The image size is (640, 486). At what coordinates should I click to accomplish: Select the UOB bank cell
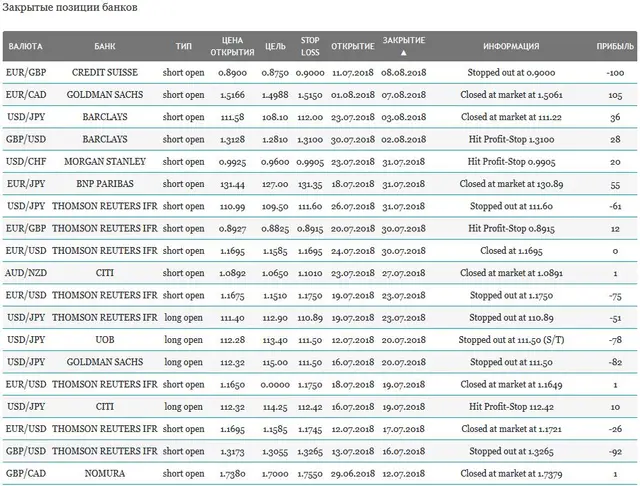(x=105, y=340)
